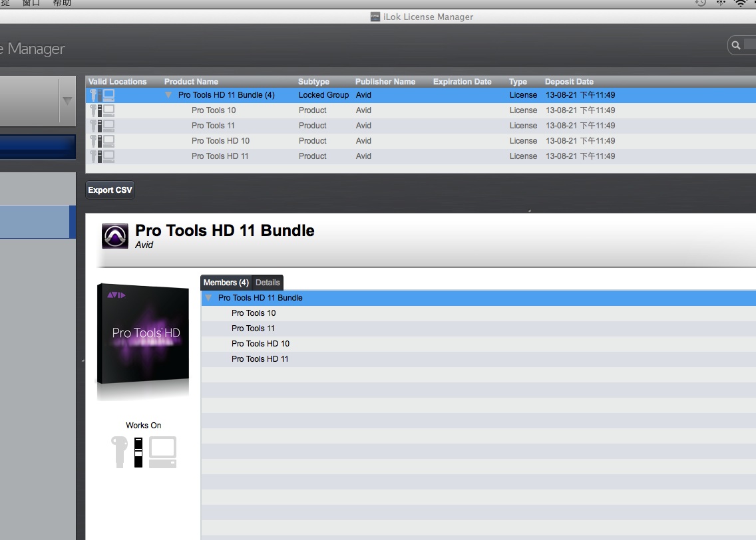Click the black iLok 2 icon under Works On
756x540 pixels.
(x=138, y=452)
